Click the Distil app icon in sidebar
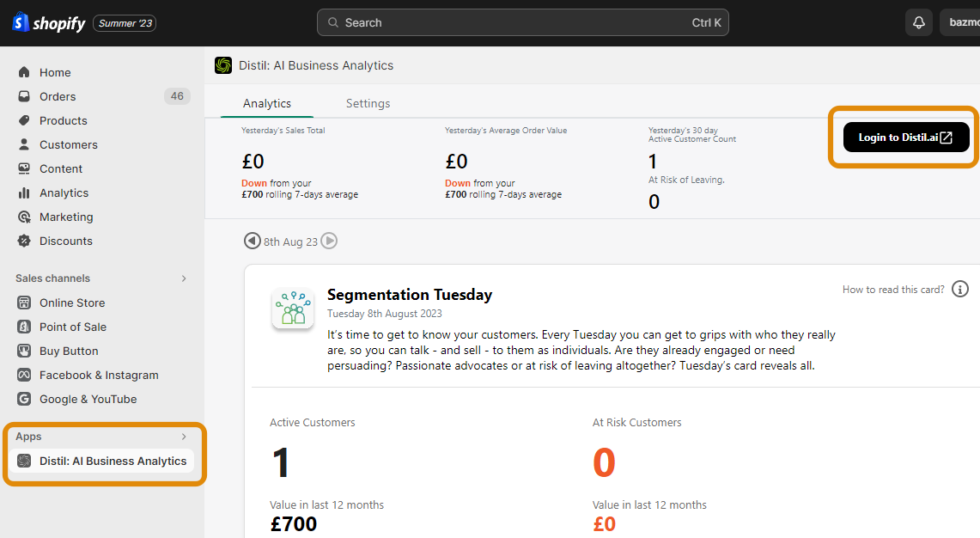The image size is (980, 538). pos(24,461)
